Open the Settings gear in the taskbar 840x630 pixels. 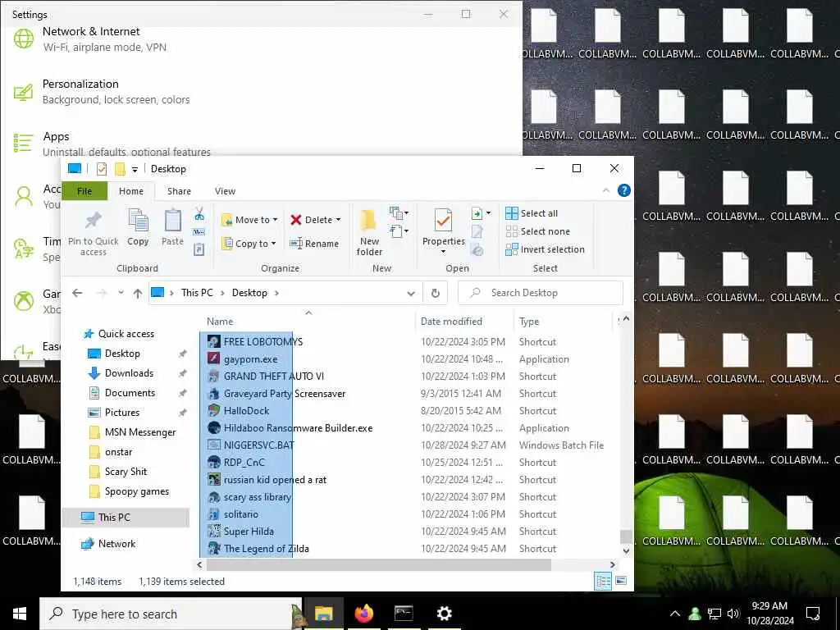(444, 614)
